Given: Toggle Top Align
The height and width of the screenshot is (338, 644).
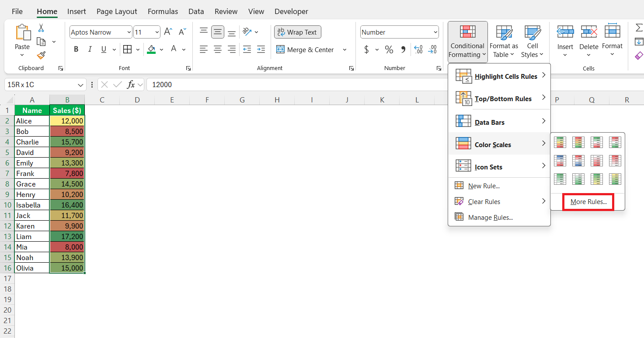Looking at the screenshot, I should 204,32.
